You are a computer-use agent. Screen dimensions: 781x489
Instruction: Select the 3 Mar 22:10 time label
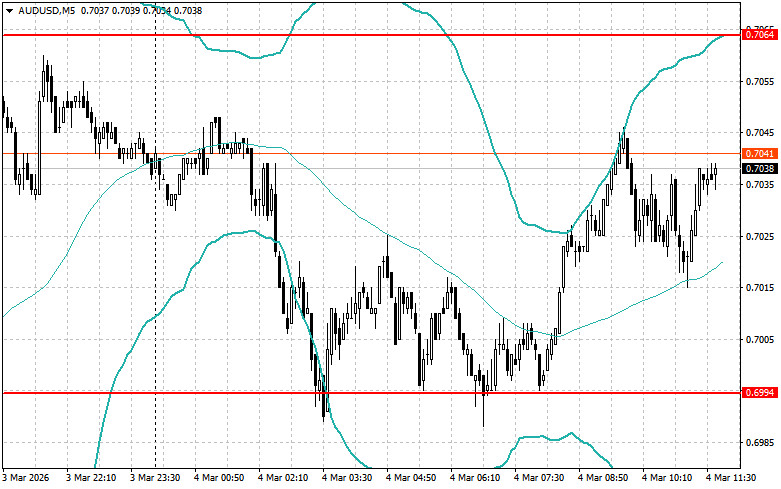pyautogui.click(x=91, y=478)
